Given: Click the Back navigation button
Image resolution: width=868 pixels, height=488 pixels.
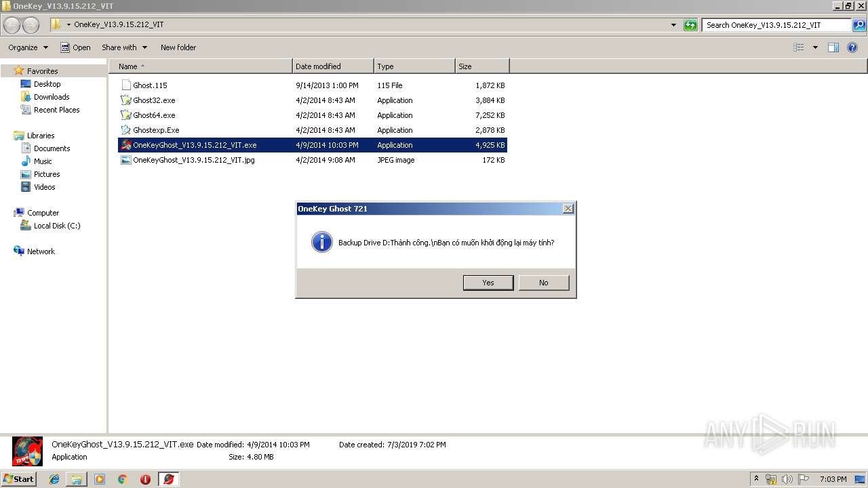Looking at the screenshot, I should [x=12, y=25].
